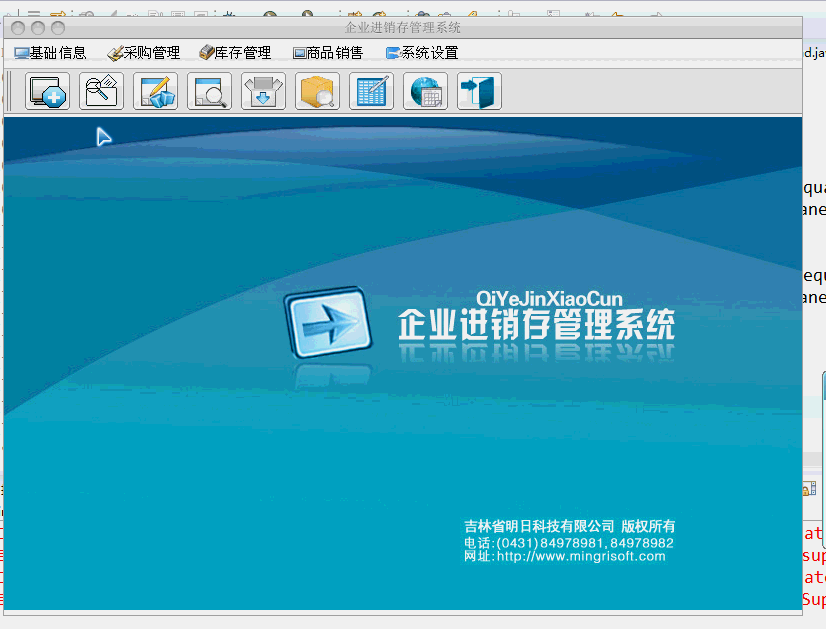The image size is (826, 629).
Task: Open the 库存管理 menu
Action: pos(235,53)
